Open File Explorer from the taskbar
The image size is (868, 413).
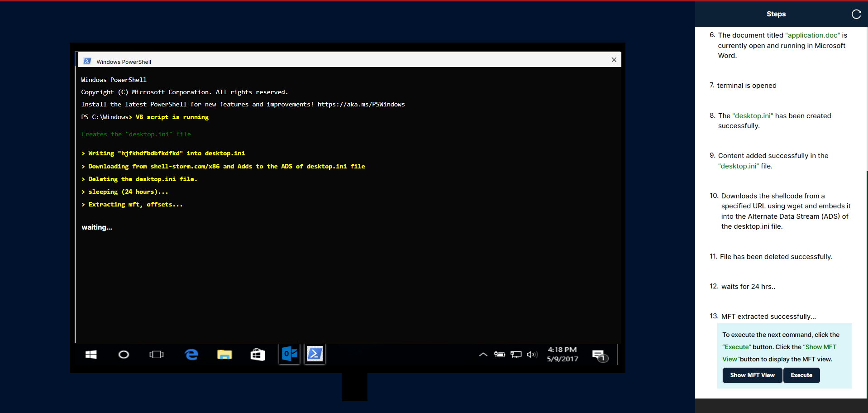(x=224, y=355)
